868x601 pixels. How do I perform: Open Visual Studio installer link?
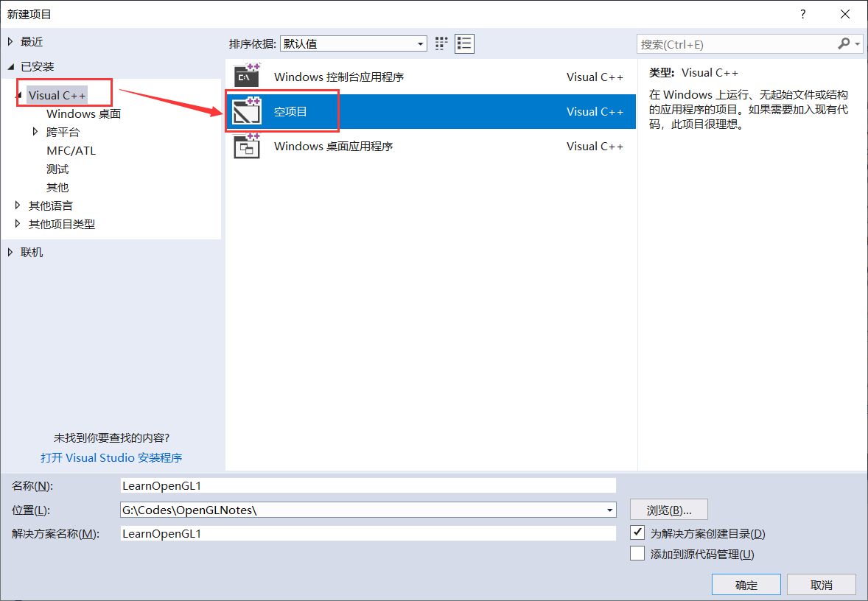pyautogui.click(x=111, y=457)
